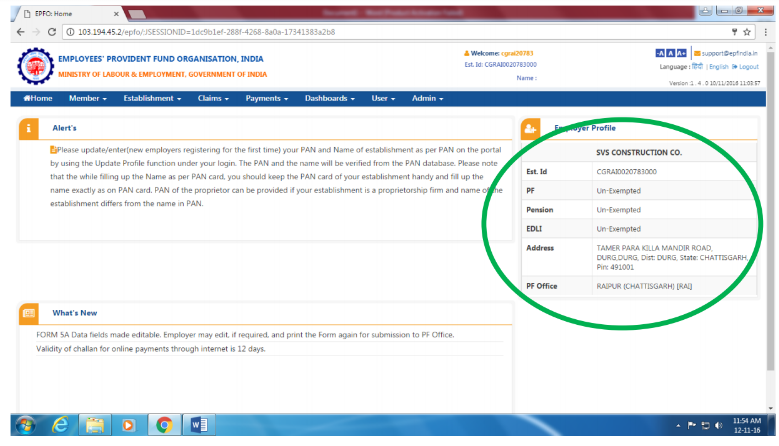The width and height of the screenshot is (779, 446).
Task: Bookmark this page with star icon
Action: 746,32
